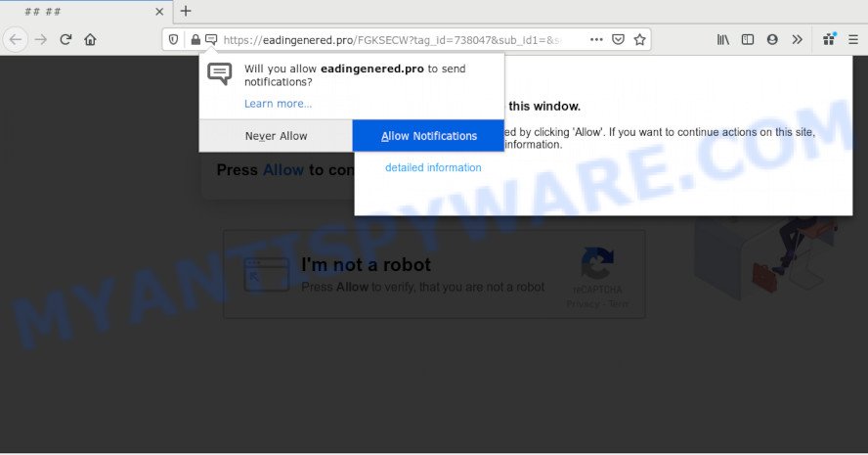Open the Learn more link
The height and width of the screenshot is (455, 868).
click(x=278, y=104)
